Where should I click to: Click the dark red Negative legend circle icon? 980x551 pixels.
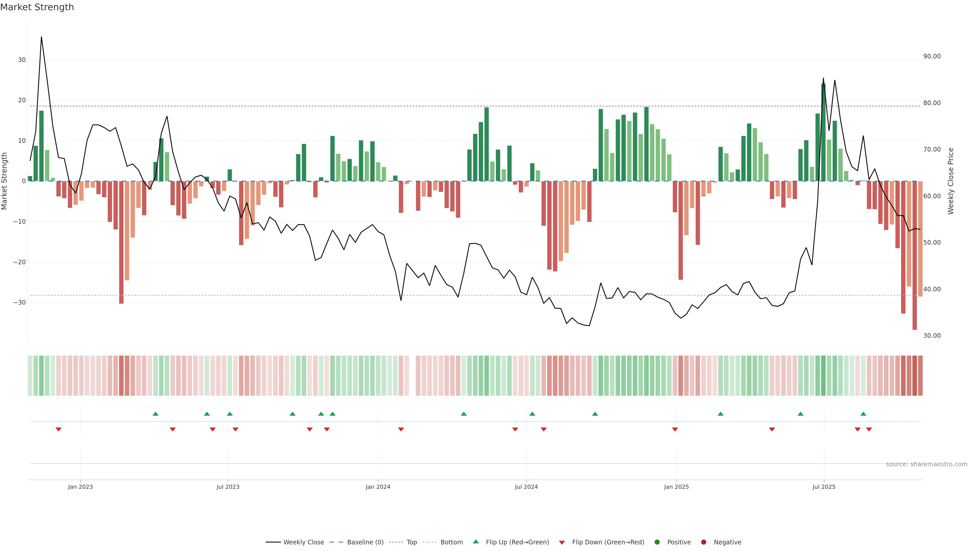pyautogui.click(x=703, y=542)
